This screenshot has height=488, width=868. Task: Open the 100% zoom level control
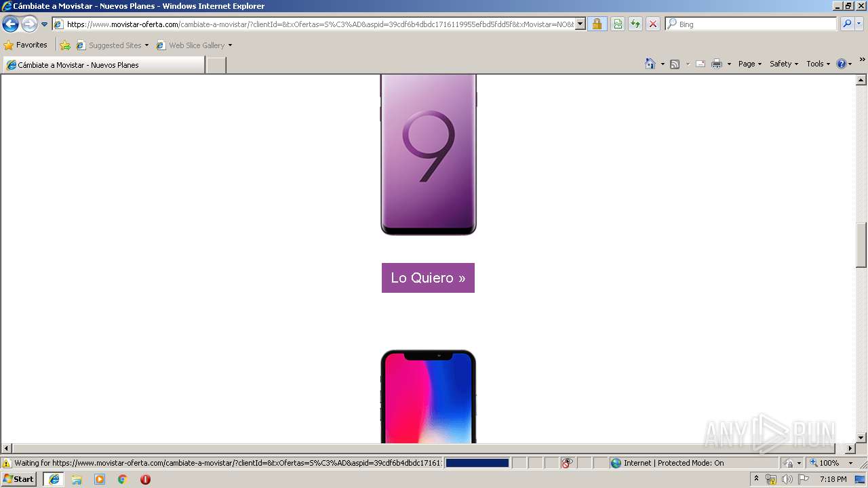pyautogui.click(x=831, y=463)
